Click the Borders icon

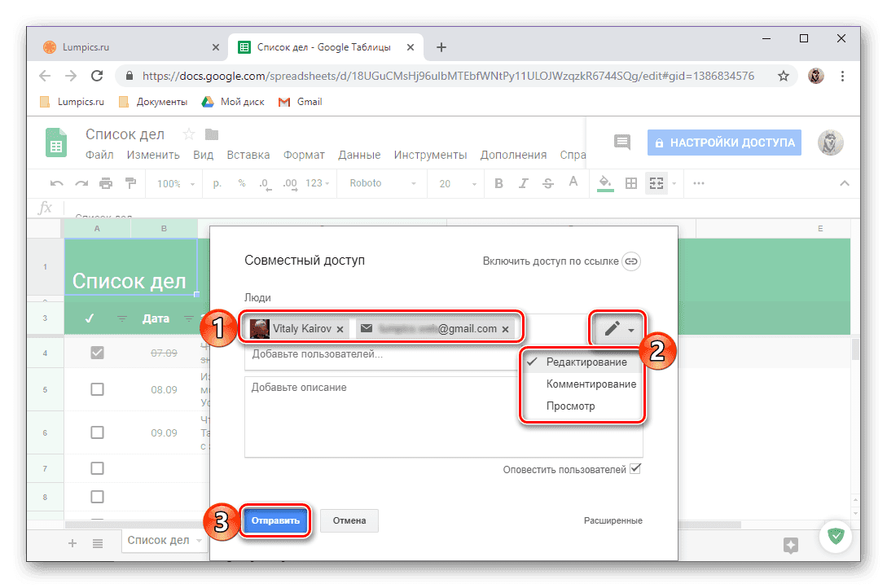pos(631,183)
